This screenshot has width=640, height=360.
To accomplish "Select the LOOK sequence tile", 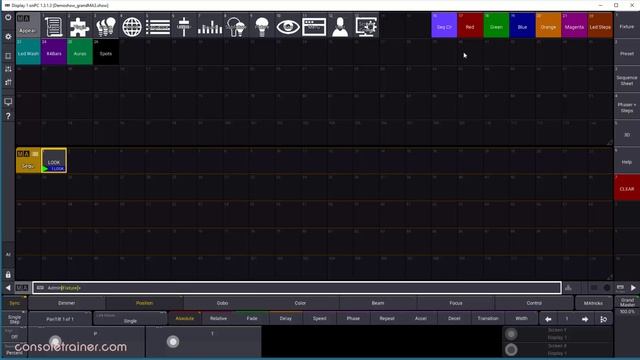I will tap(54, 160).
